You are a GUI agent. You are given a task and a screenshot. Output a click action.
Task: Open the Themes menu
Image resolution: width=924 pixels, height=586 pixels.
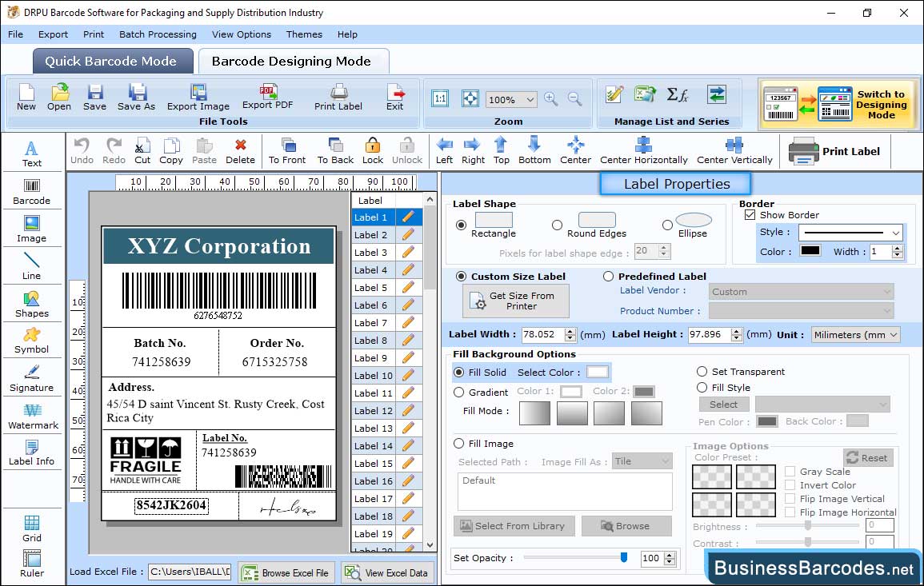(x=304, y=34)
